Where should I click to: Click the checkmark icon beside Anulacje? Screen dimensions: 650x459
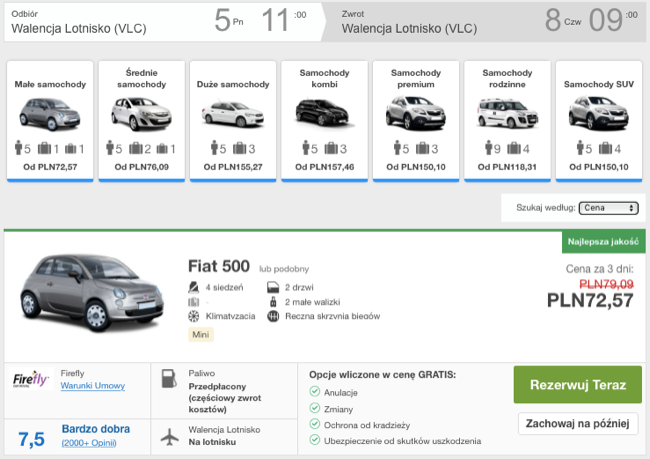315,391
